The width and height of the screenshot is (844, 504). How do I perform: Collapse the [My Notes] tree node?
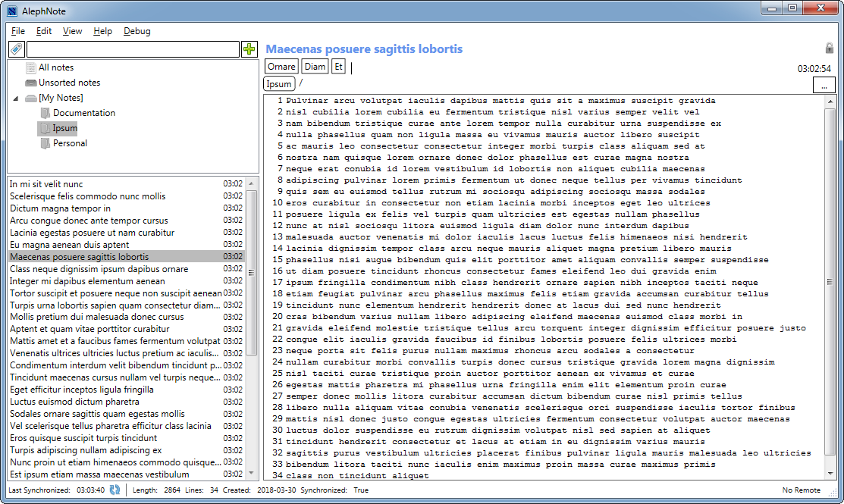pos(16,99)
